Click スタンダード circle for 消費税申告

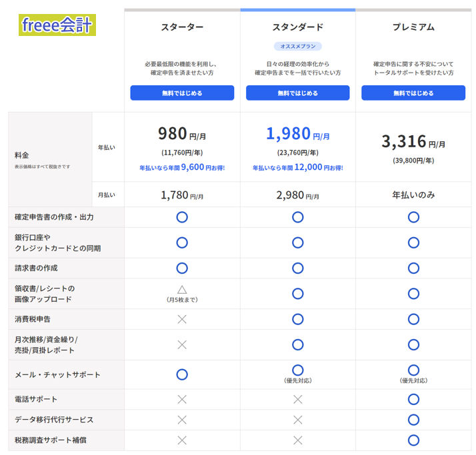point(298,319)
